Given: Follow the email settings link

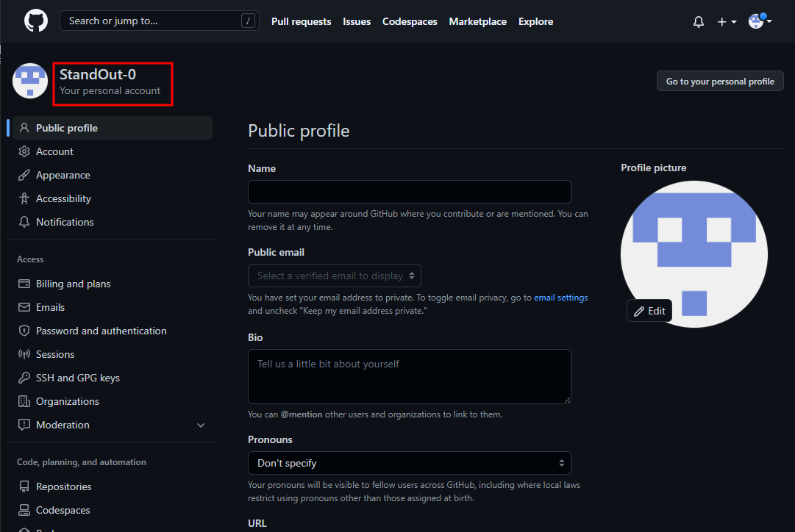Looking at the screenshot, I should pos(560,298).
